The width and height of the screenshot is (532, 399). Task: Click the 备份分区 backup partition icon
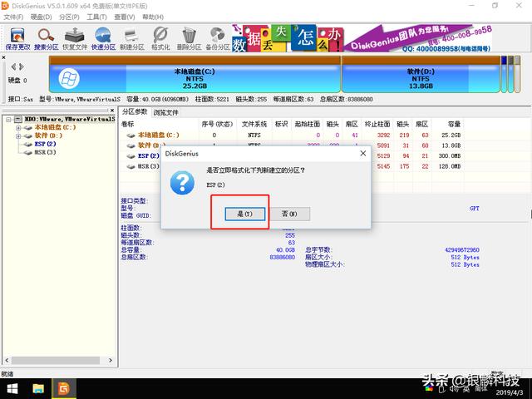pyautogui.click(x=218, y=39)
